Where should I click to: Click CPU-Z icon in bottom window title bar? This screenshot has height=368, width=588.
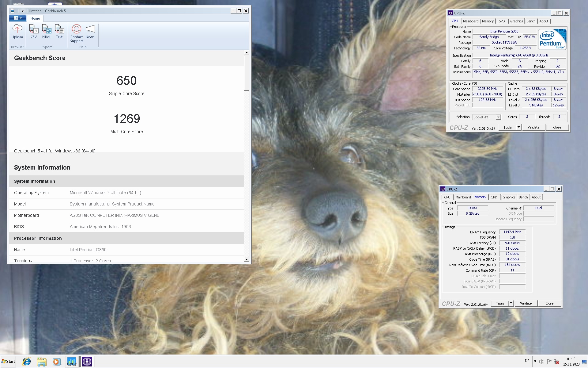443,189
